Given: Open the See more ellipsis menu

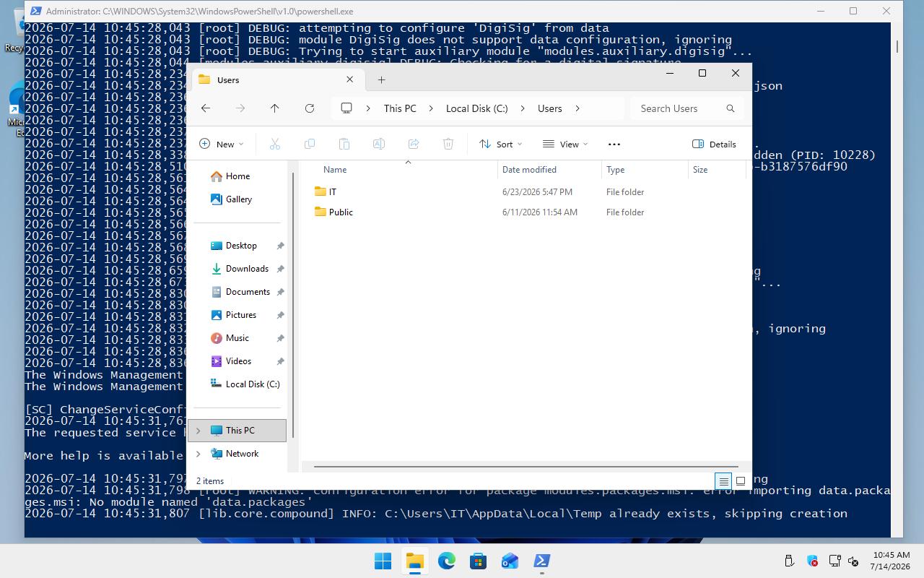Looking at the screenshot, I should click(x=614, y=144).
